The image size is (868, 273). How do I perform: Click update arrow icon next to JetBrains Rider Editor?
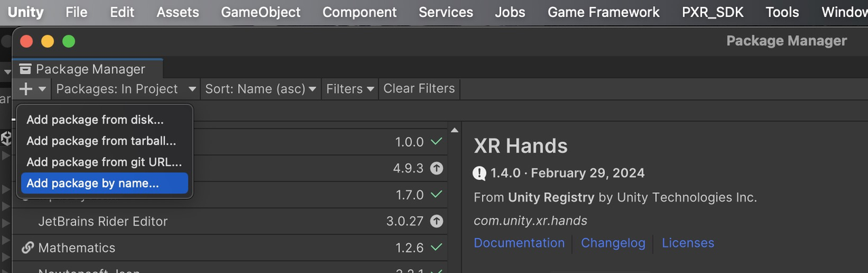click(437, 221)
